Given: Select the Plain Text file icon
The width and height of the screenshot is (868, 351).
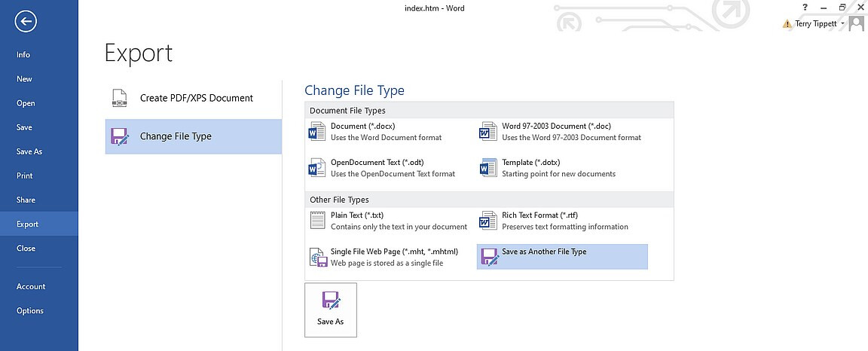Looking at the screenshot, I should (317, 221).
